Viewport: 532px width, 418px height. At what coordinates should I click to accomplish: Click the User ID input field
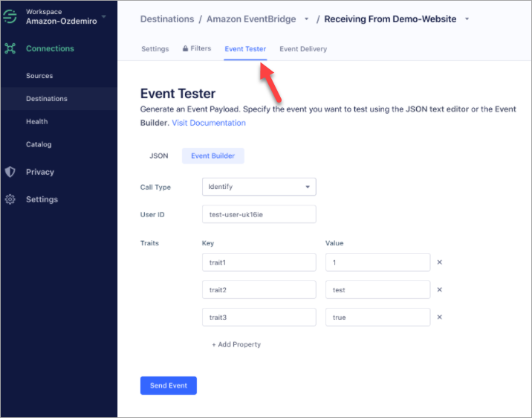(x=259, y=214)
